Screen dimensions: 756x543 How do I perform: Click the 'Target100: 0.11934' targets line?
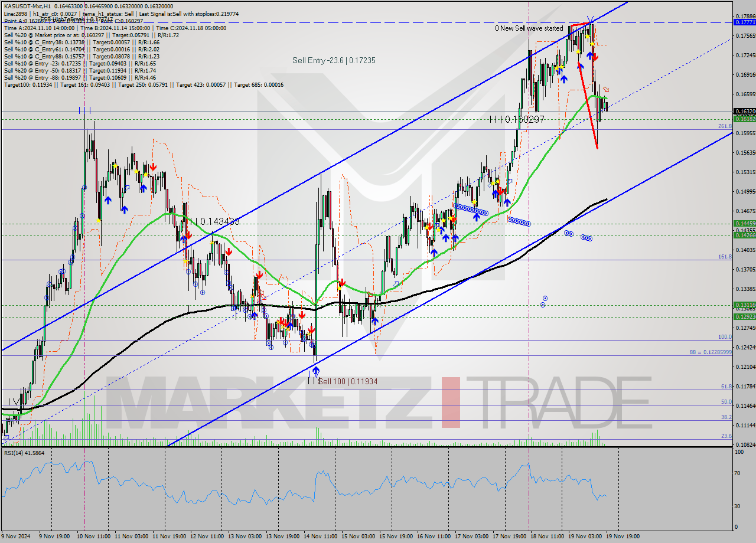pos(144,85)
